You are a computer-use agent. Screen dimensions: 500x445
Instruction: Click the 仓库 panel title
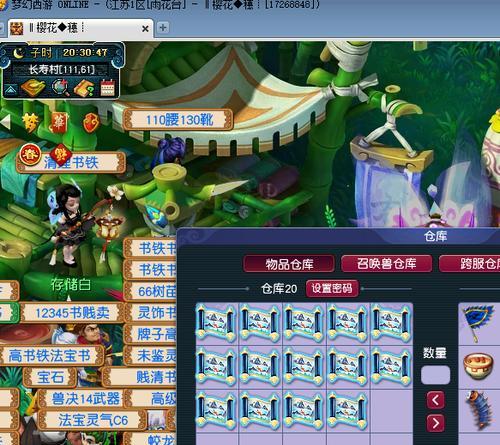click(435, 236)
